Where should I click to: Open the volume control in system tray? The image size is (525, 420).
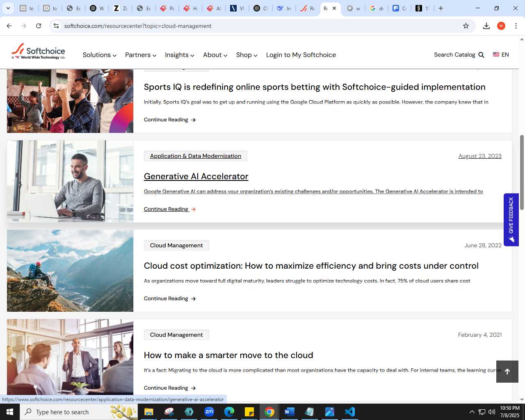coord(492,412)
